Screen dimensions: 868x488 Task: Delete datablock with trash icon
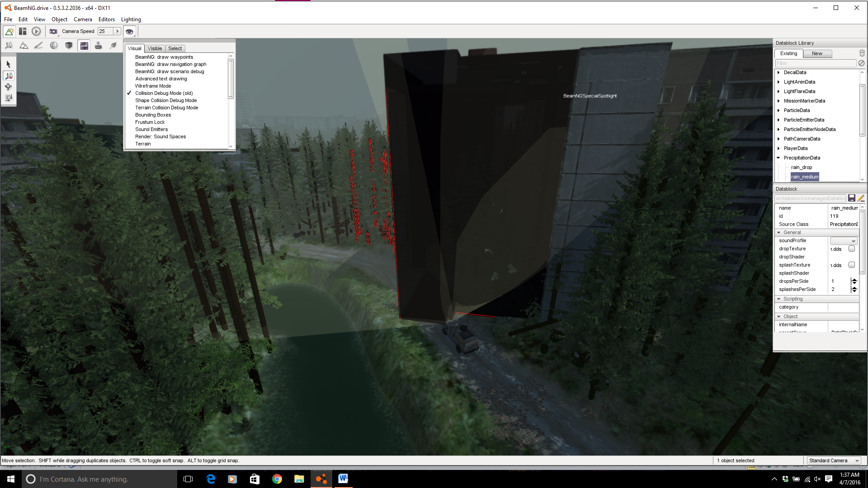862,53
